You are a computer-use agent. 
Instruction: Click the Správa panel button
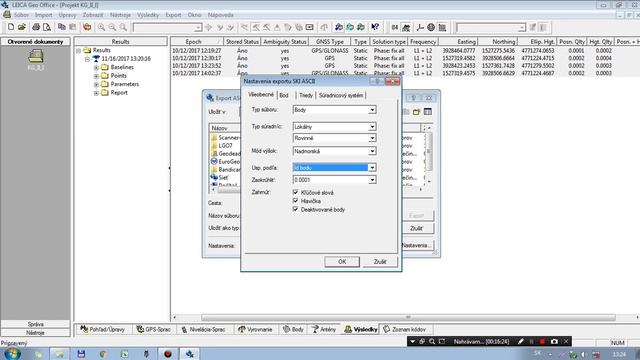pyautogui.click(x=36, y=324)
